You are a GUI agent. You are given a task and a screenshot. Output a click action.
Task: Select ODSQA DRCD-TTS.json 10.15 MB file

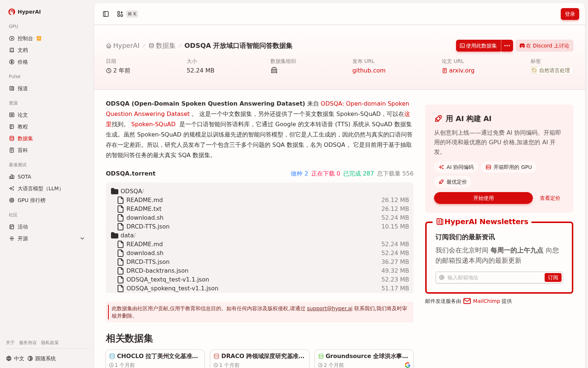coord(259,226)
